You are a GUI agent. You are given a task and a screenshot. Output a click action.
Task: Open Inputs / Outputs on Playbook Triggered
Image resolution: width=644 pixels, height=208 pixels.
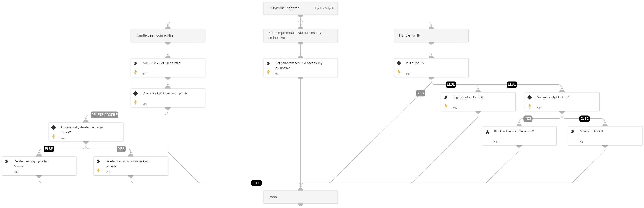tap(325, 8)
